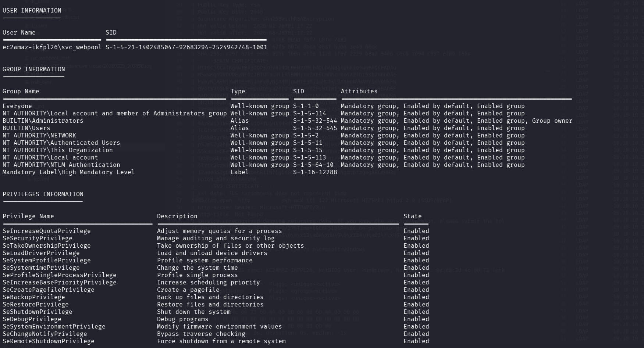Click the SID value S-1-1-0
This screenshot has width=644, height=348.
[x=306, y=106]
